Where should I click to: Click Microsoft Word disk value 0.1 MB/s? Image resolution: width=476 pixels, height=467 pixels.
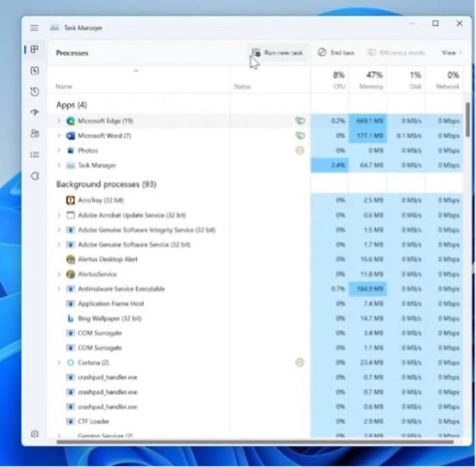(409, 135)
